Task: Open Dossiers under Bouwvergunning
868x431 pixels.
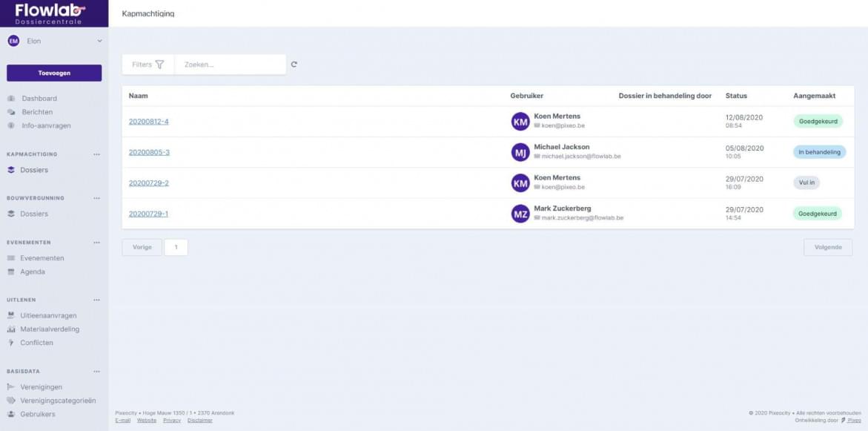Action: [x=33, y=214]
